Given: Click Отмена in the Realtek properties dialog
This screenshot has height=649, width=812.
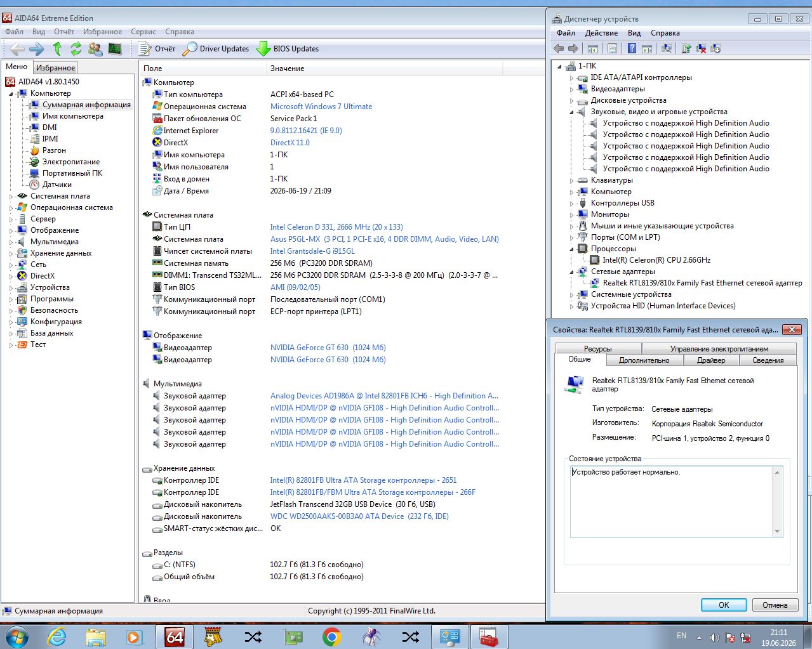Looking at the screenshot, I should 775,605.
